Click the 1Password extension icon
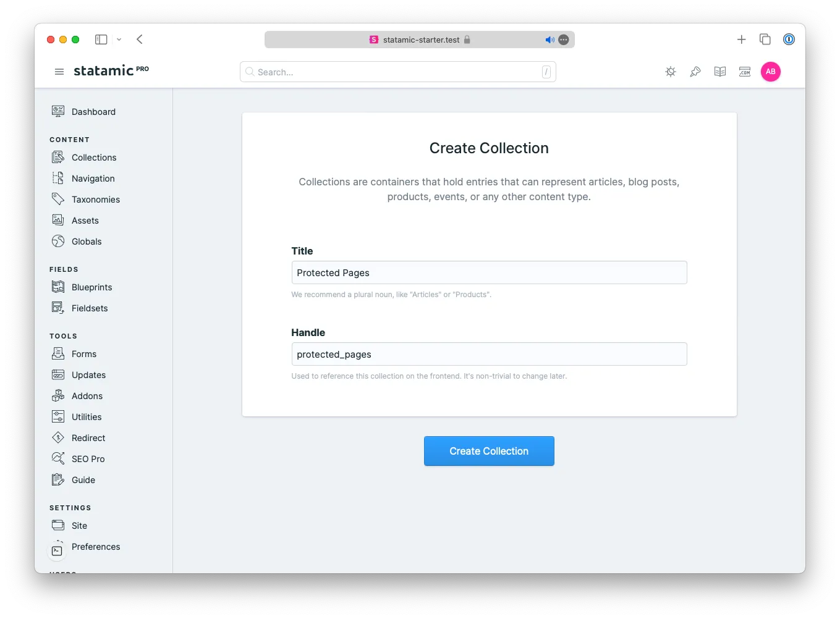Viewport: 840px width, 619px height. [789, 40]
